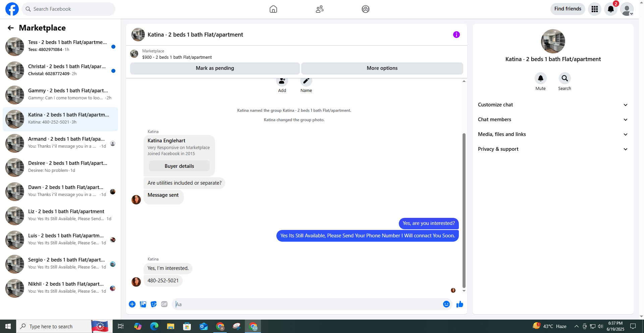
Task: Click the 480-252-5021 message bubble
Action: pos(163,281)
